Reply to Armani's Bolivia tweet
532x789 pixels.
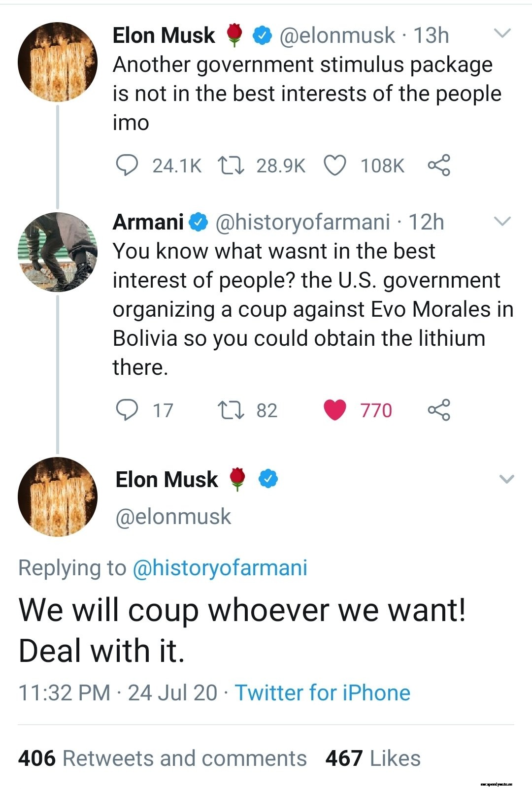127,410
